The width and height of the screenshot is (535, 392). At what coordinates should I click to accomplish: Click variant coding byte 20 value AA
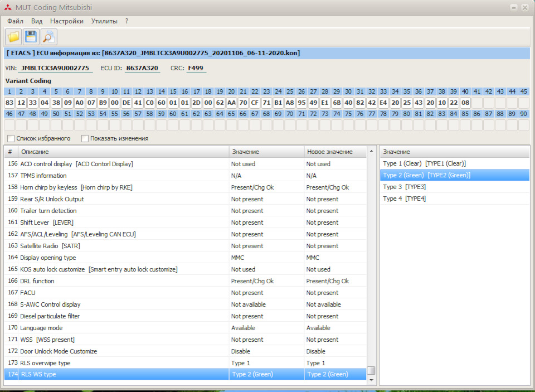pos(231,103)
